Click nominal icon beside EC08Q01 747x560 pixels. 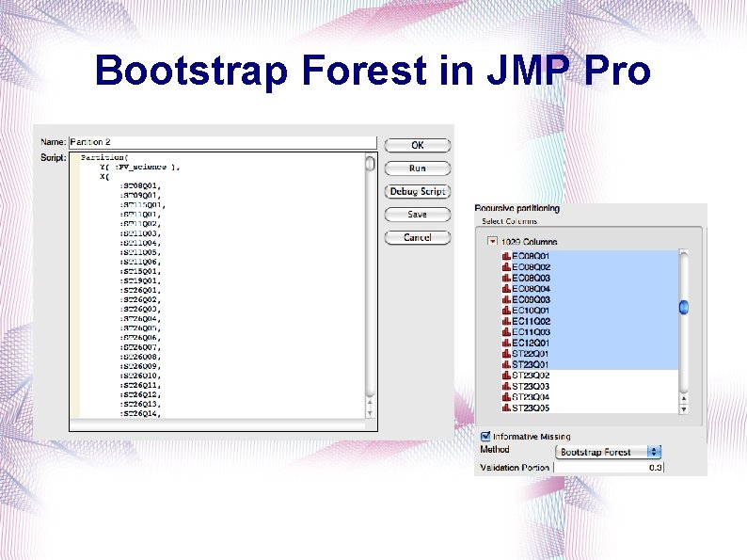506,256
